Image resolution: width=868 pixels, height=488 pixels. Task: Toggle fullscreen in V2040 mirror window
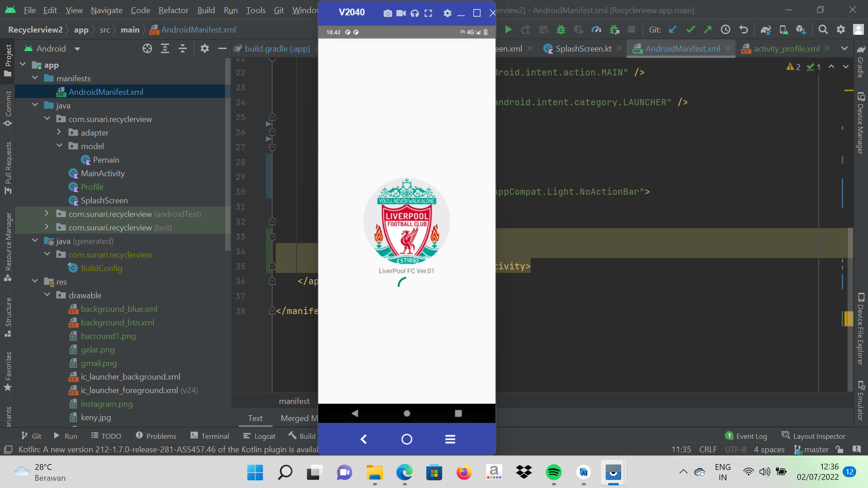[x=428, y=13]
